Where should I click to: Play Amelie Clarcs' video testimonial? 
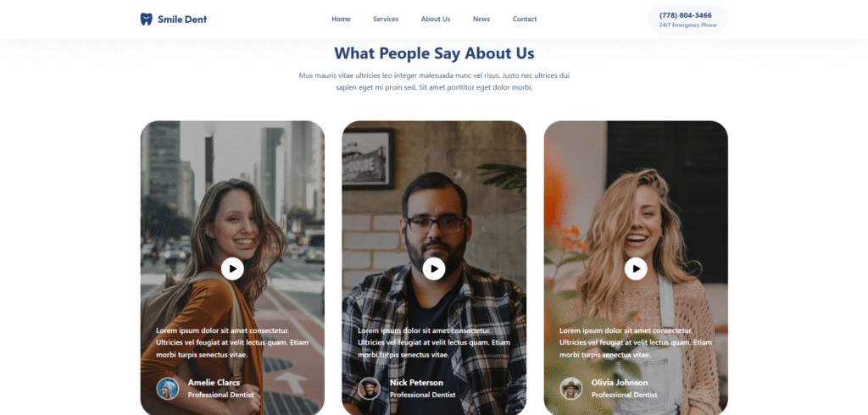232,269
